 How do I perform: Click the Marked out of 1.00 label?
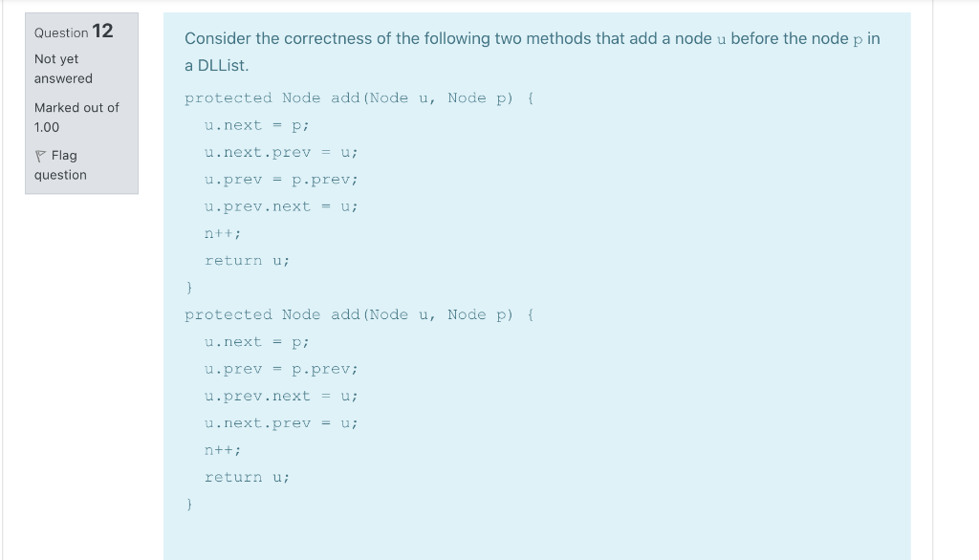point(76,117)
